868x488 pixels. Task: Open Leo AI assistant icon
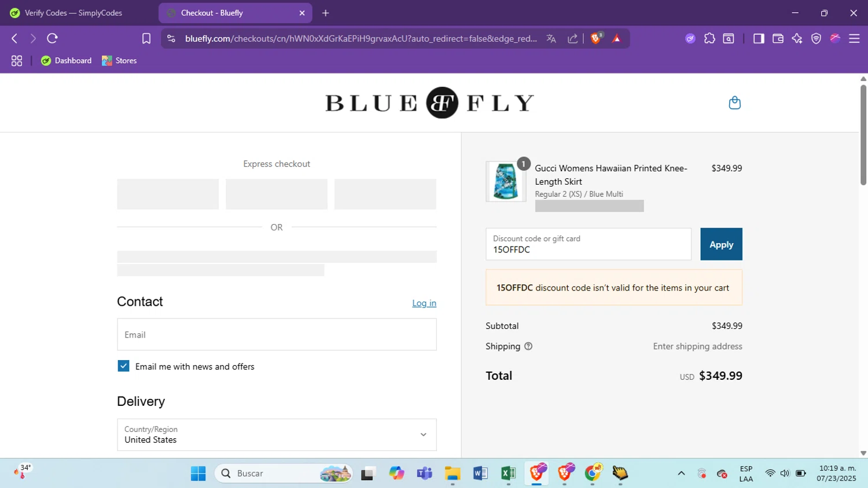pyautogui.click(x=797, y=39)
